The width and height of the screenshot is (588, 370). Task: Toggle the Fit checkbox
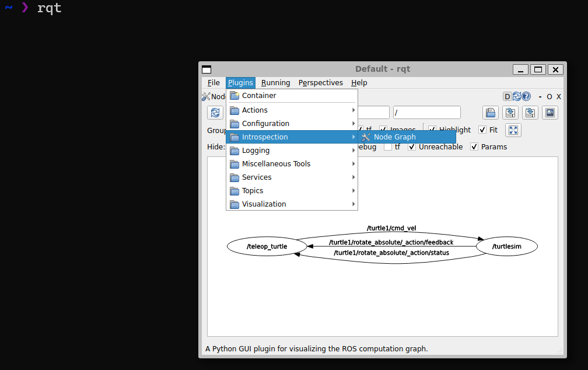(x=482, y=130)
